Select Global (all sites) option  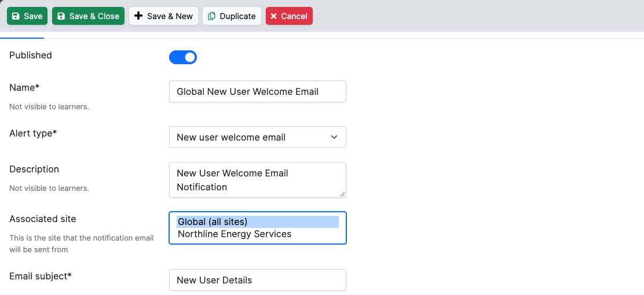pos(258,222)
